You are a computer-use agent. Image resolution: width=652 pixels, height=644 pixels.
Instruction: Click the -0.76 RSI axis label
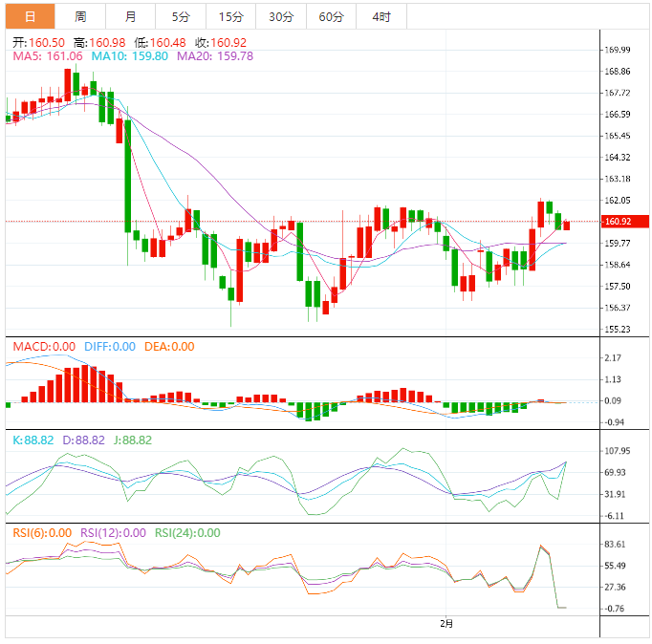coord(615,609)
